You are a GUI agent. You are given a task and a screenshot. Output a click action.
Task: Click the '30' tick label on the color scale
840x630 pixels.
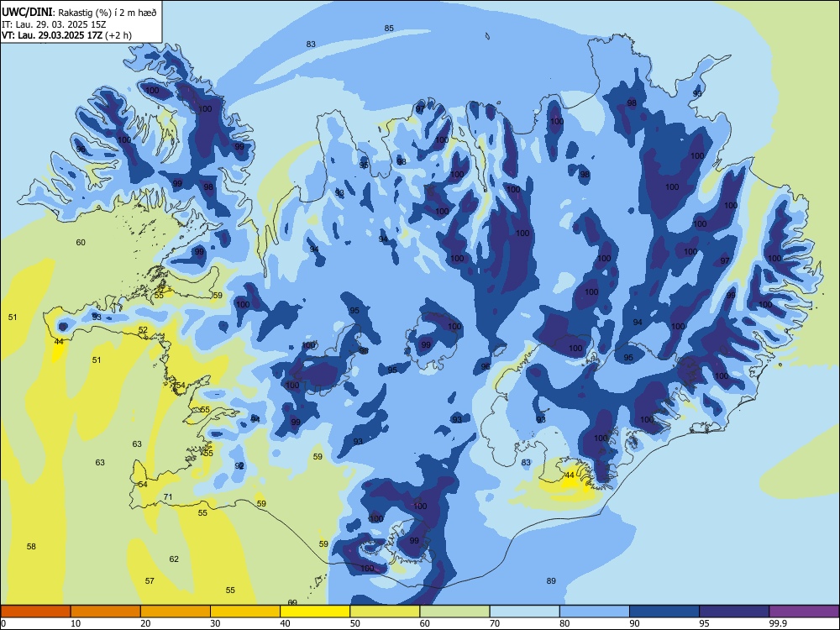click(215, 623)
